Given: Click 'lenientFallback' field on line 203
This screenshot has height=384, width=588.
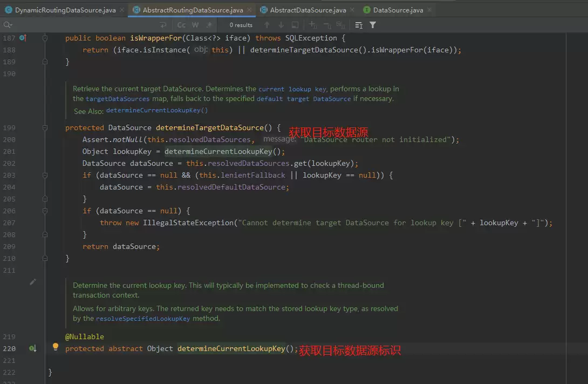Looking at the screenshot, I should [x=253, y=176].
